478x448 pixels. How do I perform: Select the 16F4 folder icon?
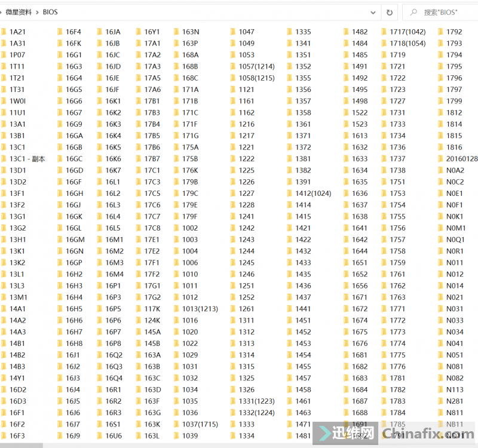coord(60,32)
